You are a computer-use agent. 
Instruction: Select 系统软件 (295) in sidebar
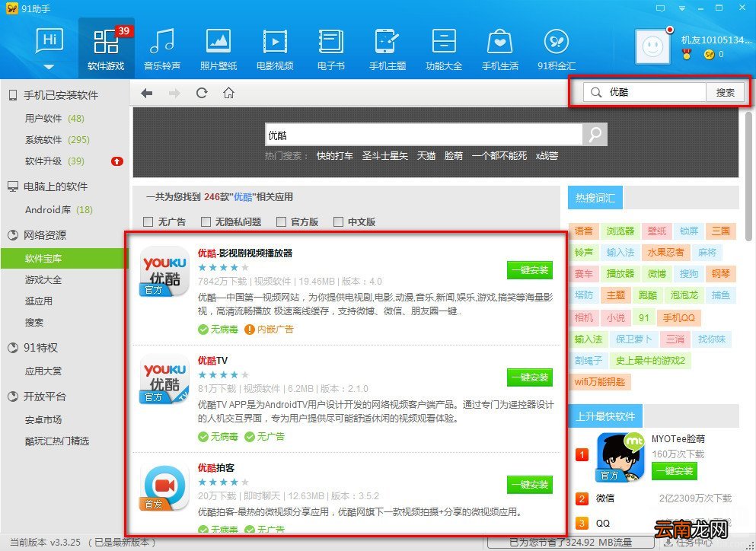pos(57,139)
